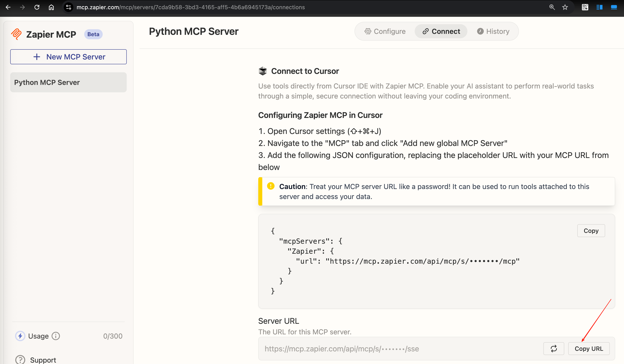Click the browser back arrow

pyautogui.click(x=8, y=7)
